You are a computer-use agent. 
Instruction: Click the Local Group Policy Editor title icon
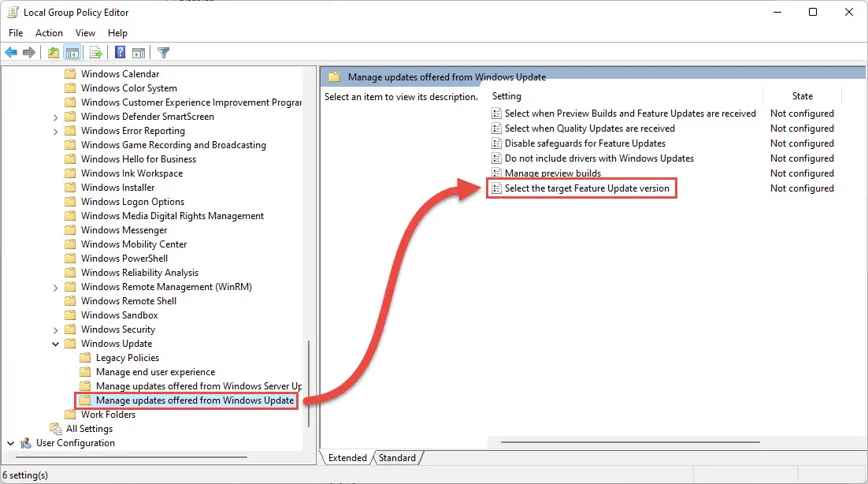(13, 12)
